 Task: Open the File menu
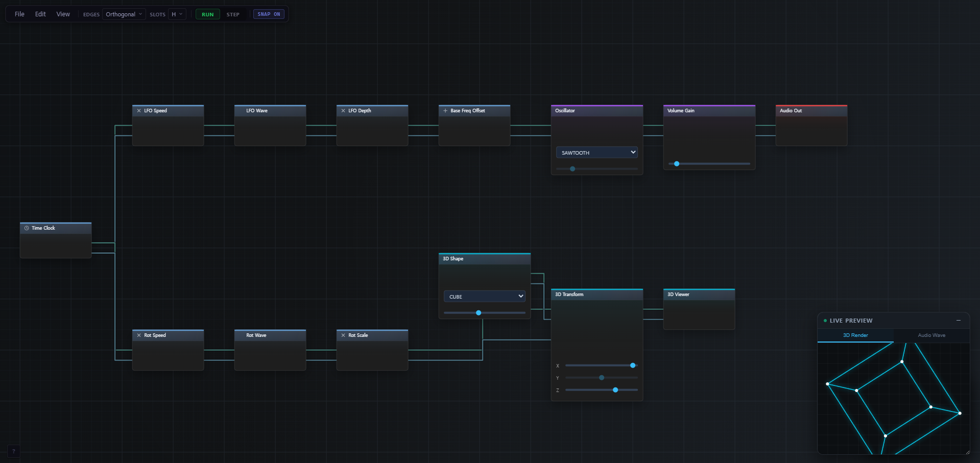(19, 14)
